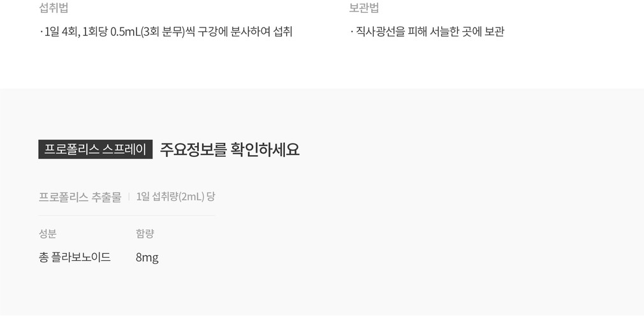Click the 프로폴리스 스프레이 dark label badge
This screenshot has width=644, height=317.
pos(95,149)
